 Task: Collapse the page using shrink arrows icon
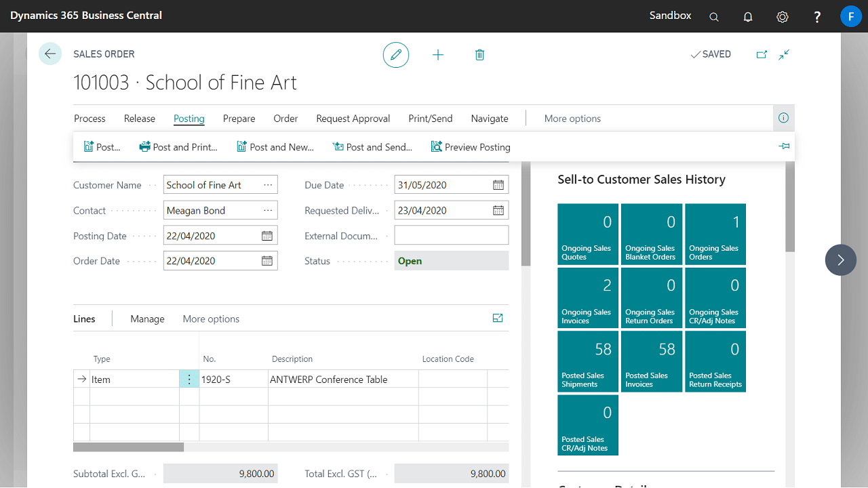(784, 55)
